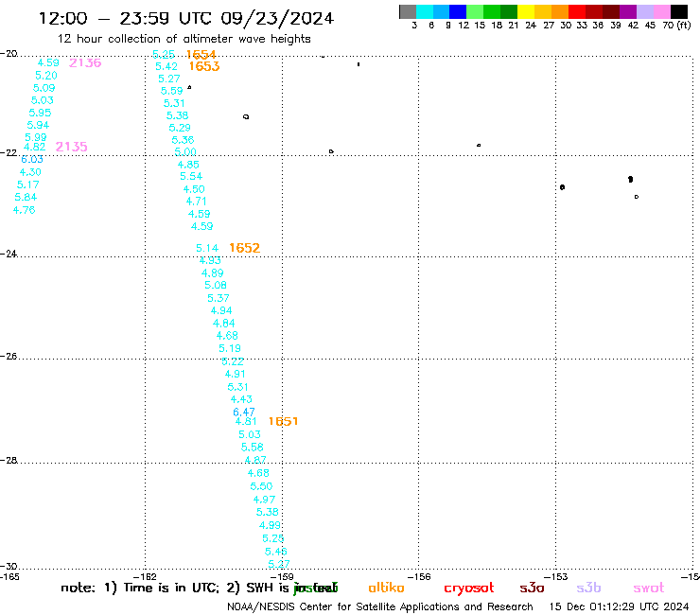Click the 5.84 wave height value
700x615 pixels.
[26, 197]
